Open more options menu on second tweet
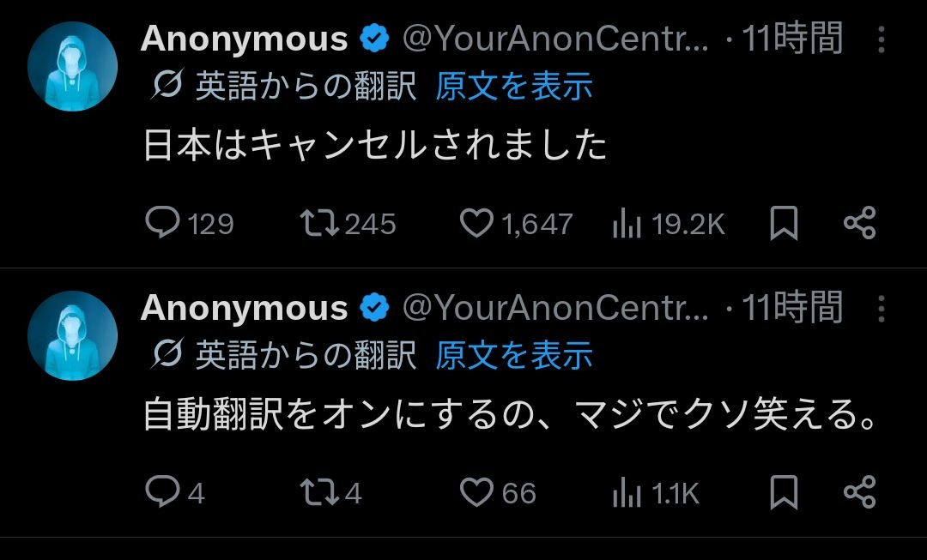 881,309
